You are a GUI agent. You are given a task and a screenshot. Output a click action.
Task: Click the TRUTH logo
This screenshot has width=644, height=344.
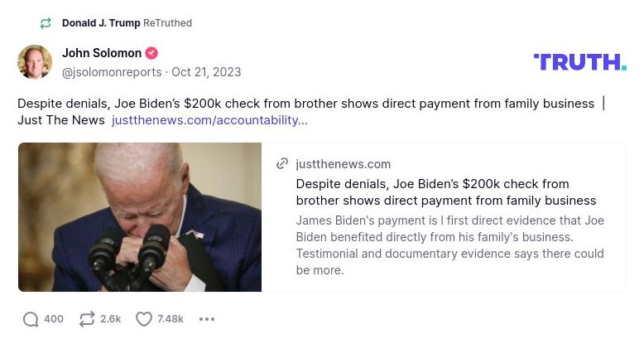pyautogui.click(x=579, y=62)
